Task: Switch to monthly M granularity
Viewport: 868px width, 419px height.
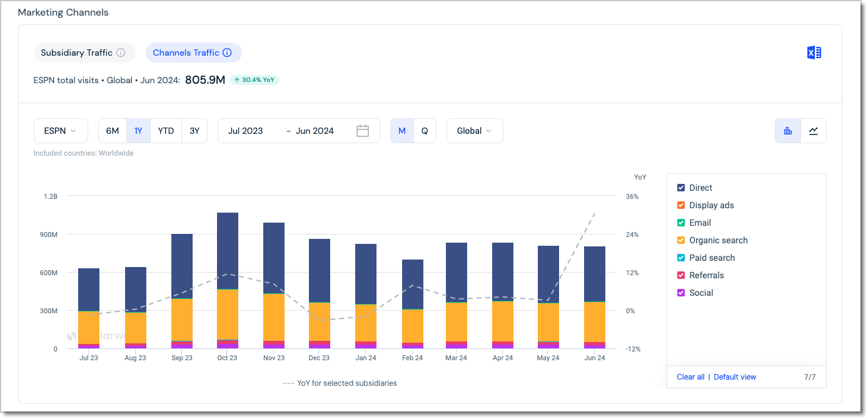Action: point(402,131)
